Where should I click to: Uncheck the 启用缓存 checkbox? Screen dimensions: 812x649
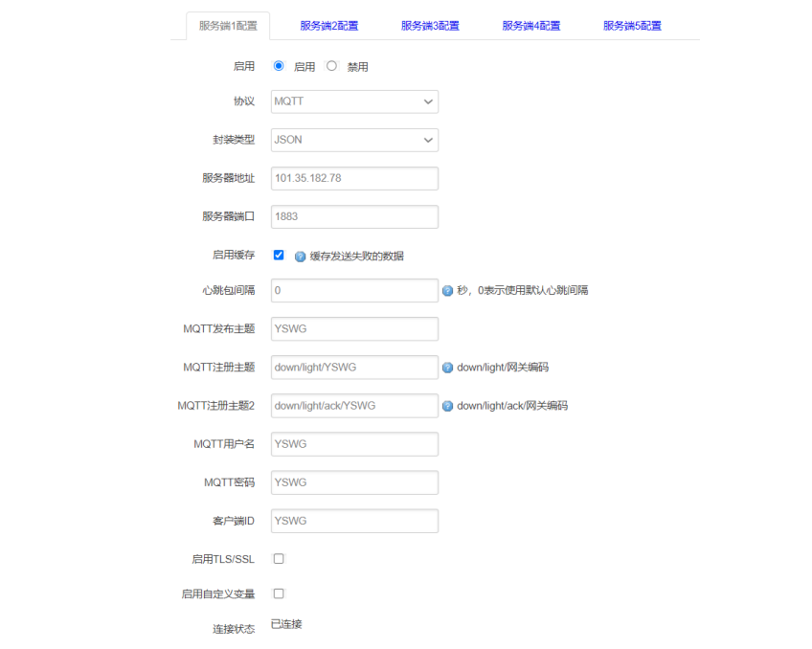[x=278, y=255]
